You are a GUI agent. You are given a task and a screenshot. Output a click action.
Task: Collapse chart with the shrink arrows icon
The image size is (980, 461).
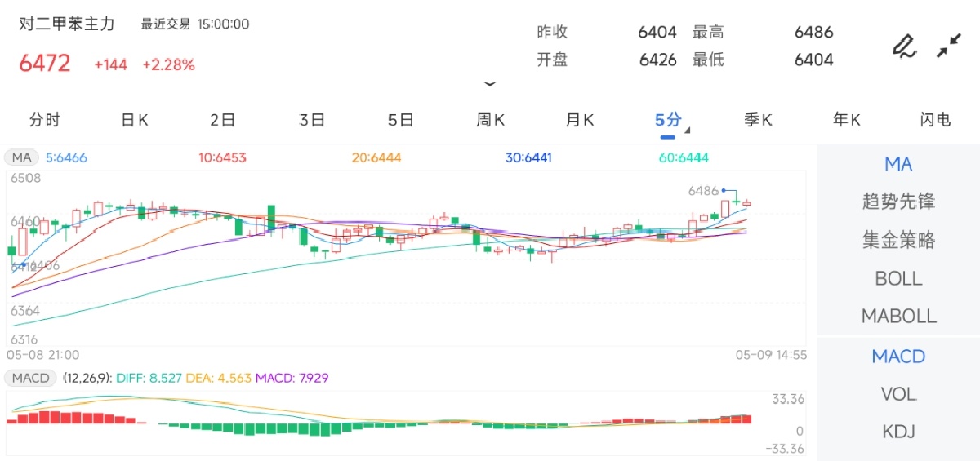tap(948, 46)
